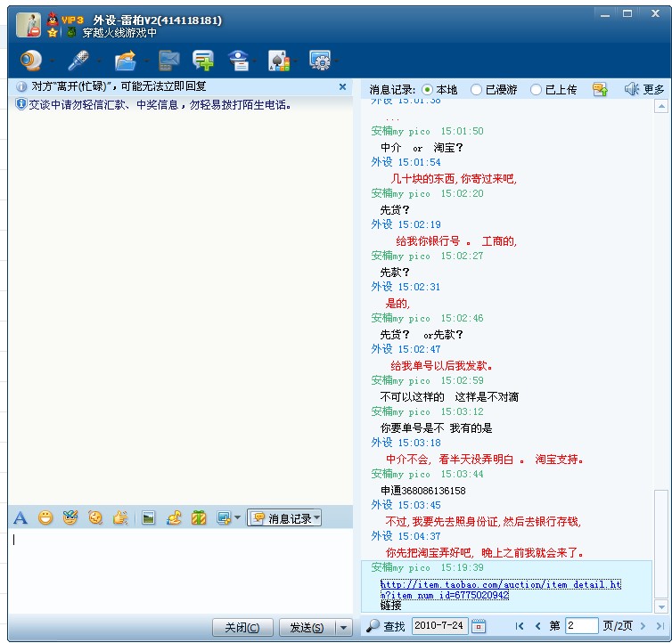Go to next page of records
672x643 pixels.
tap(643, 626)
